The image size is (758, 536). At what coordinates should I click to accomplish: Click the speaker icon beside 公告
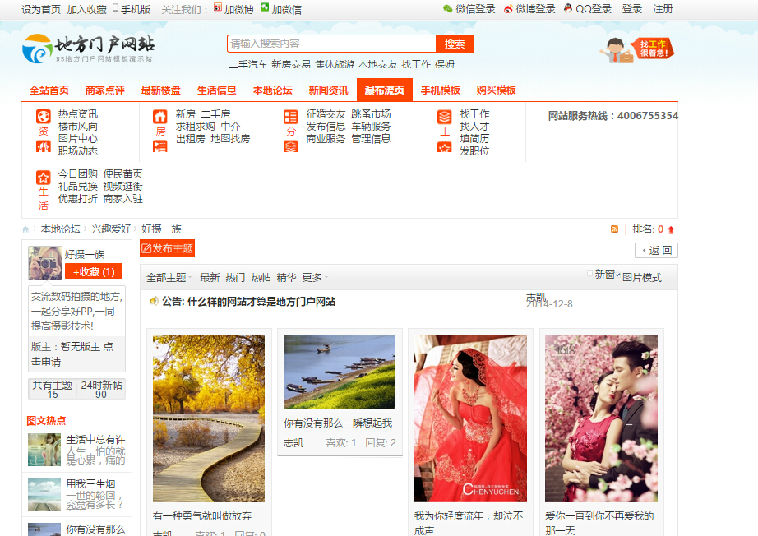coord(154,302)
